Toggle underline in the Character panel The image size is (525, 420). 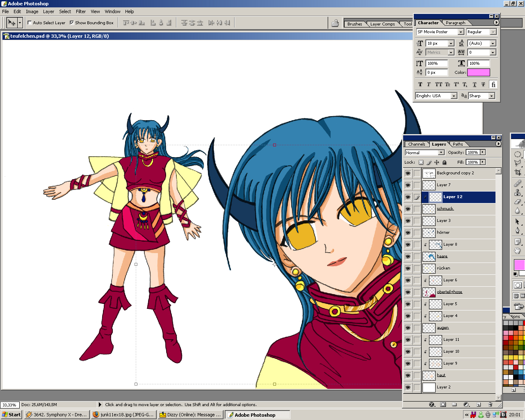tap(475, 84)
